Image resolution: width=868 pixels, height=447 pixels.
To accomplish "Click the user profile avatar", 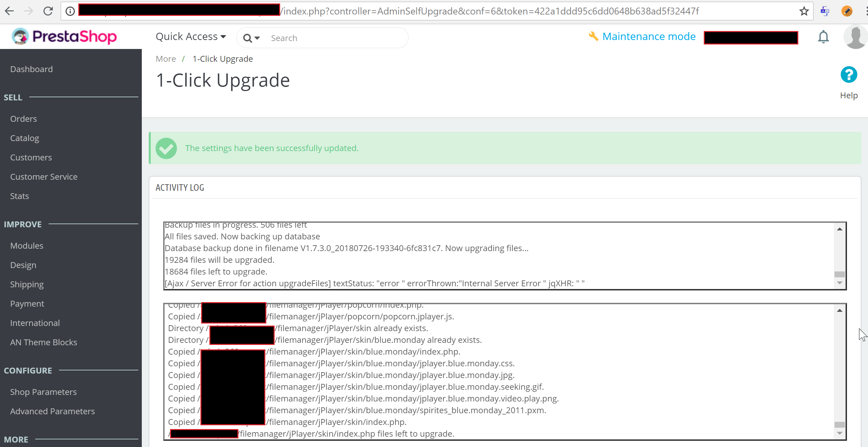I will pos(856,37).
